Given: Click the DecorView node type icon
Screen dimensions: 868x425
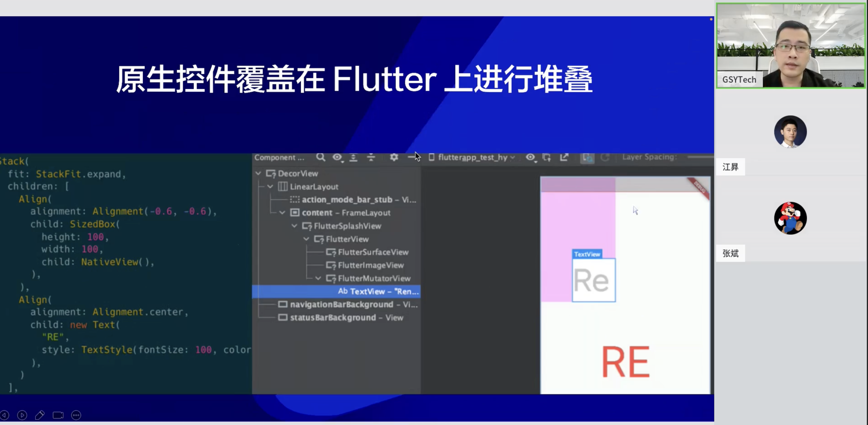Looking at the screenshot, I should (271, 174).
